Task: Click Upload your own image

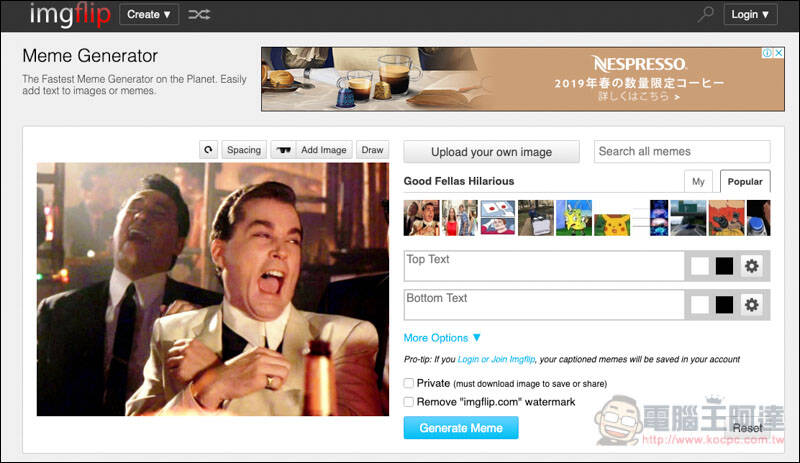Action: coord(491,152)
